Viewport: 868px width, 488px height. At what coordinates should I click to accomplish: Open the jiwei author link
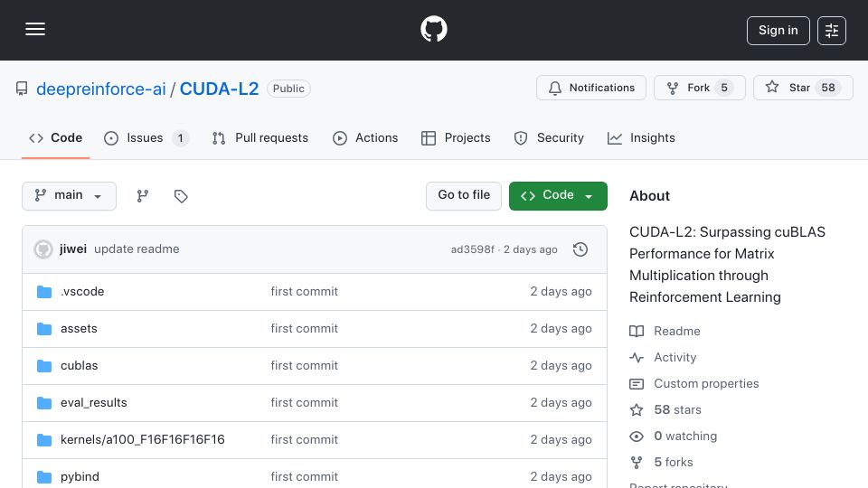(73, 249)
